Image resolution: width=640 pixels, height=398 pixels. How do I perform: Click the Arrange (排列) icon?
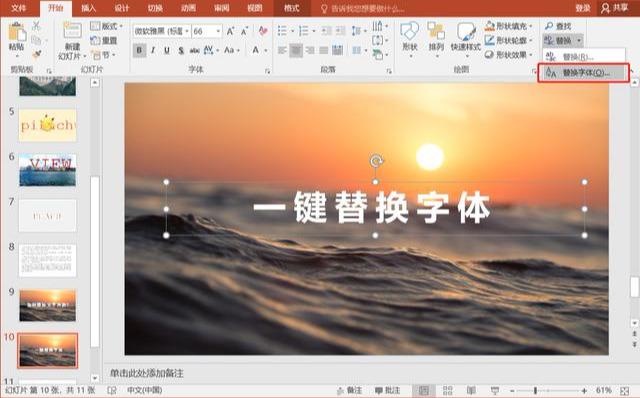pos(436,32)
